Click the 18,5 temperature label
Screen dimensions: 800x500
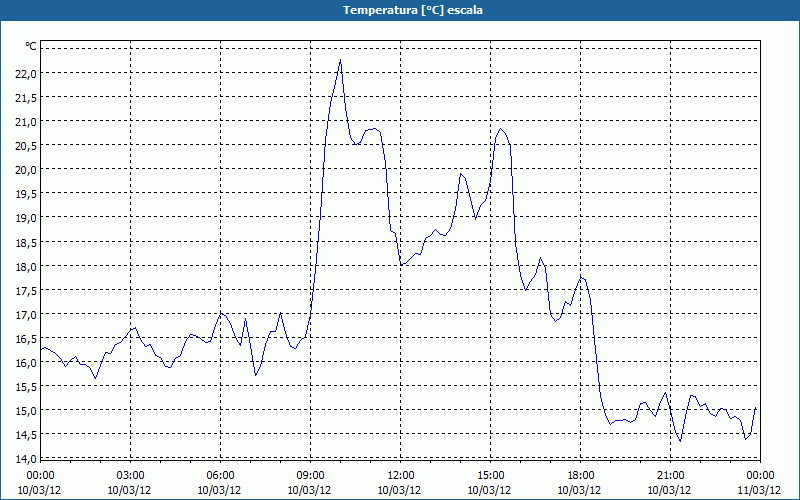click(x=26, y=242)
